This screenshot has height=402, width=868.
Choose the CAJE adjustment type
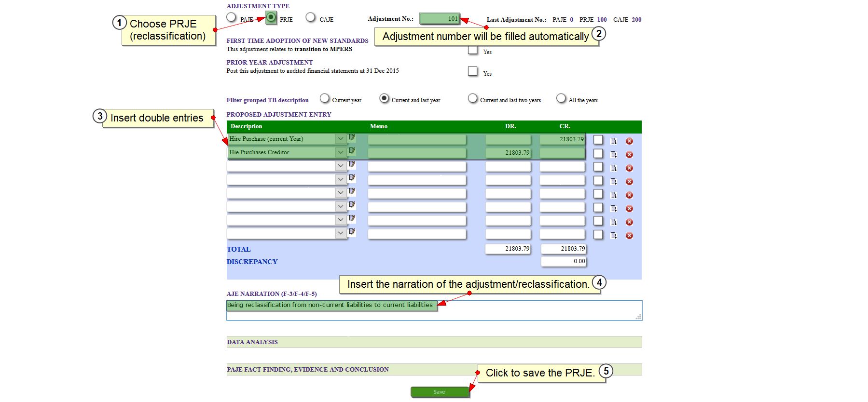tap(311, 17)
